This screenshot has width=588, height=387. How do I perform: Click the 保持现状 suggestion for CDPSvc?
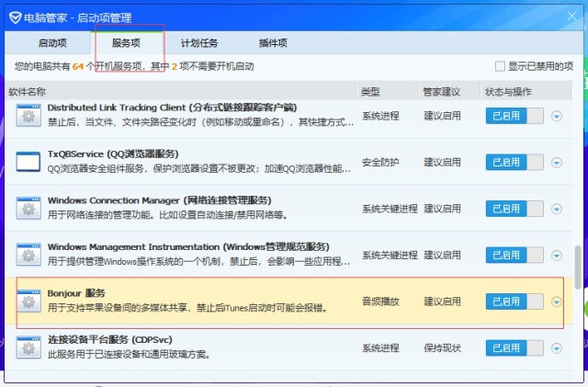(442, 348)
